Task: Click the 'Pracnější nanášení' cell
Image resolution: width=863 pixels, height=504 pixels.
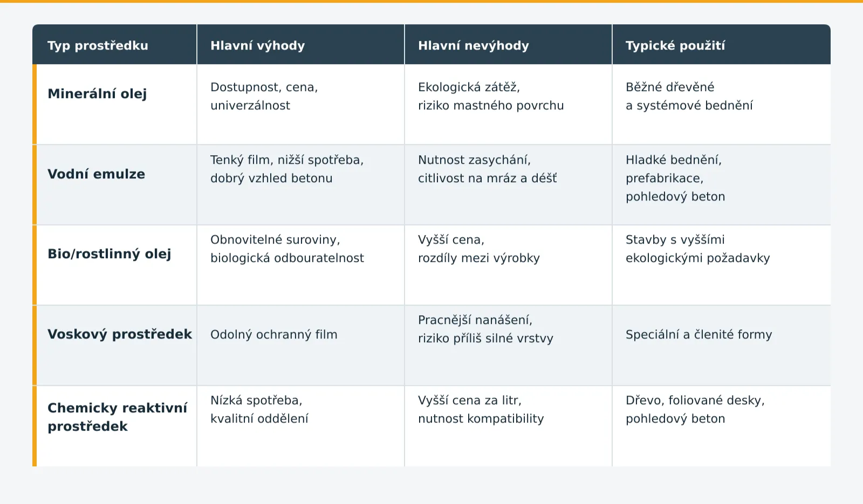Action: tap(508, 346)
